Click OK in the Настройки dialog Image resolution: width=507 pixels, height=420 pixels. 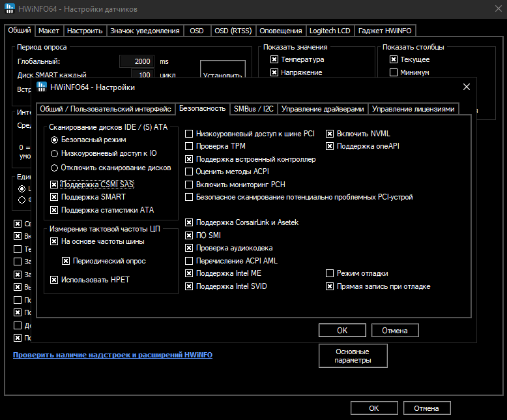(x=342, y=331)
